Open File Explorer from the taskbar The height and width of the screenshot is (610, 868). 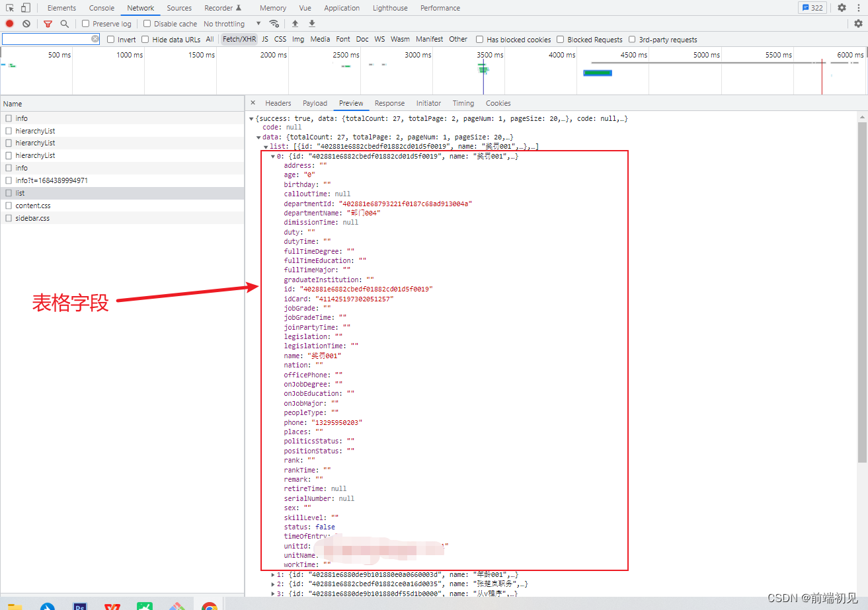pos(15,606)
